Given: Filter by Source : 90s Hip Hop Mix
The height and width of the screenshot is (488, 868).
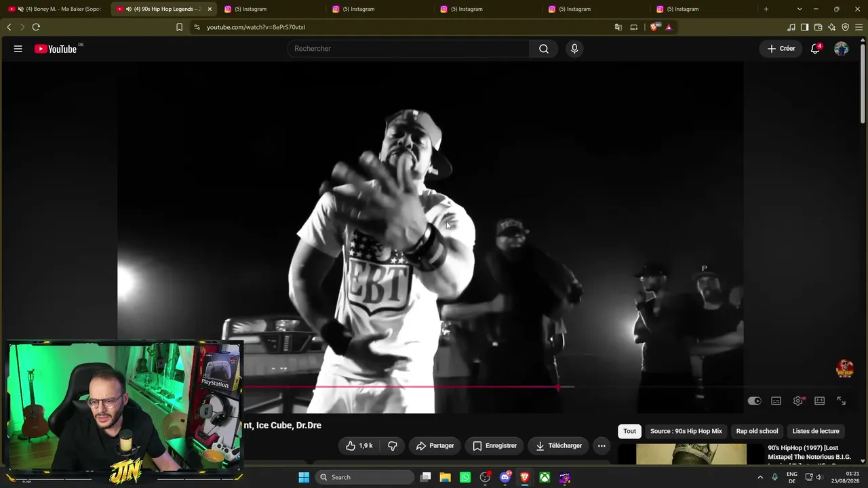Looking at the screenshot, I should [x=686, y=431].
